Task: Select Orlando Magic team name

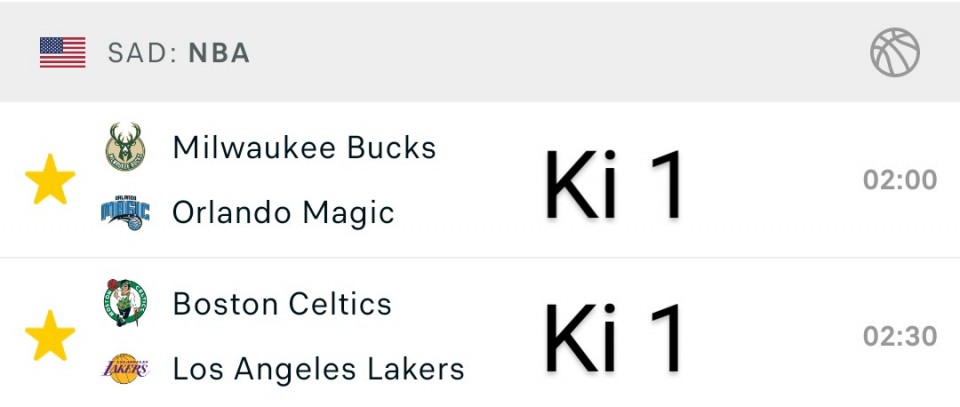Action: point(283,213)
